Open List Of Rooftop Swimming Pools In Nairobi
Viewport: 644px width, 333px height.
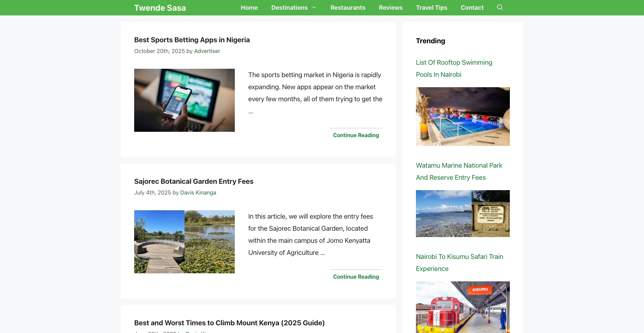[x=453, y=68]
